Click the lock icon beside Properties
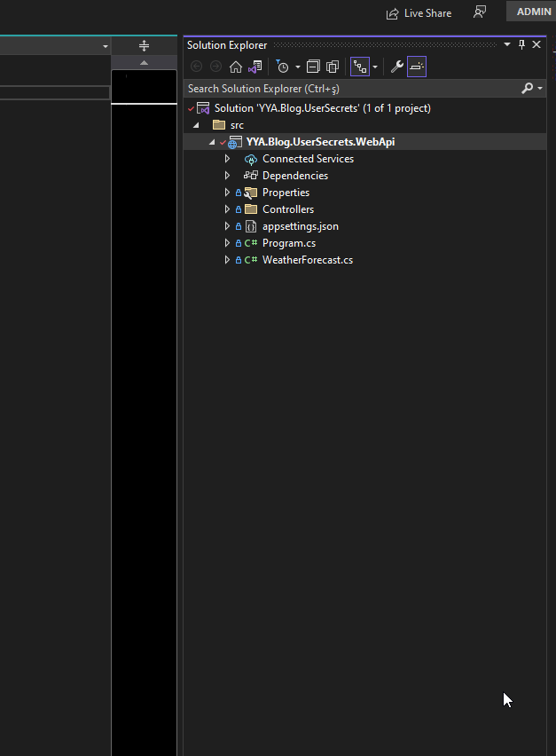 (239, 193)
